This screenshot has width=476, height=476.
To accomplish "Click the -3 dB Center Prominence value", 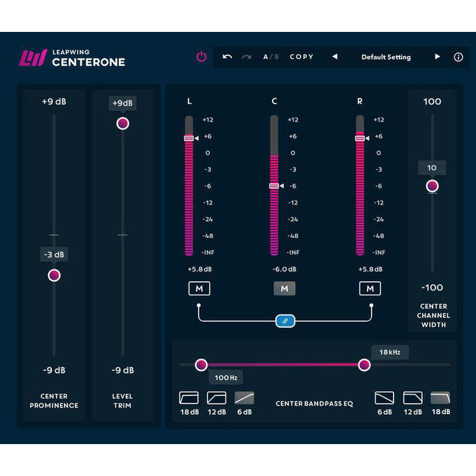I will point(54,255).
